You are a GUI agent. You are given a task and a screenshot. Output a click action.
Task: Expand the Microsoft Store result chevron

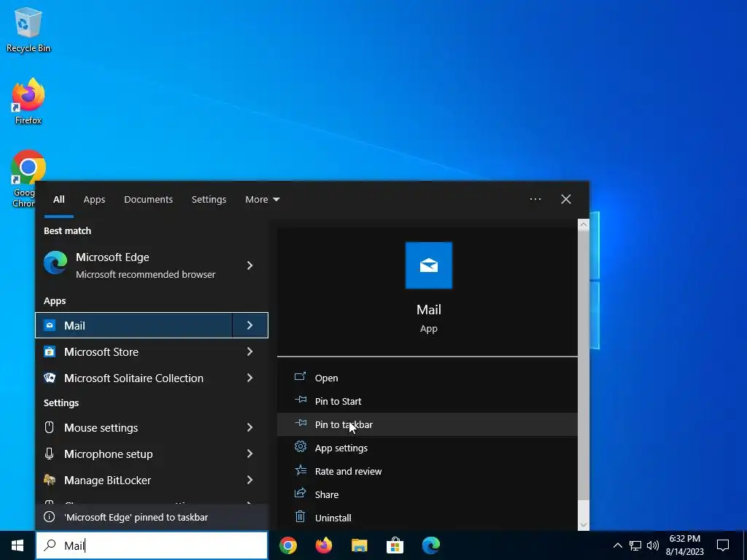point(249,351)
